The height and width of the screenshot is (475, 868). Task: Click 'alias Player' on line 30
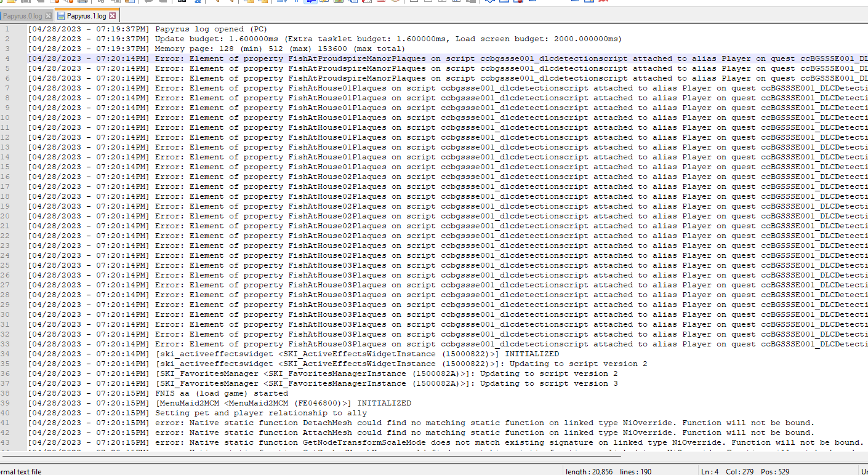pos(682,314)
